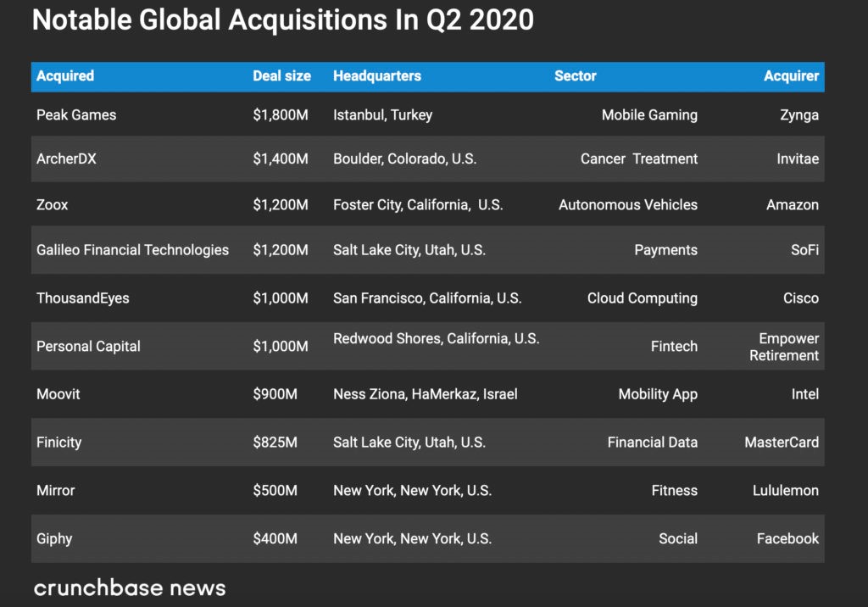Select the Headquarters column header
868x607 pixels.
tap(377, 76)
